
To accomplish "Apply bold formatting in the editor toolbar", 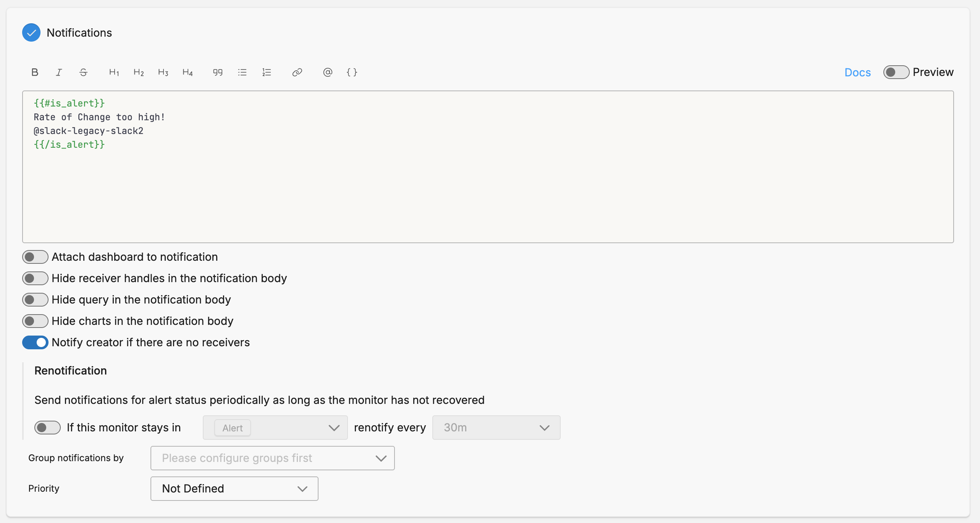I will pyautogui.click(x=35, y=72).
